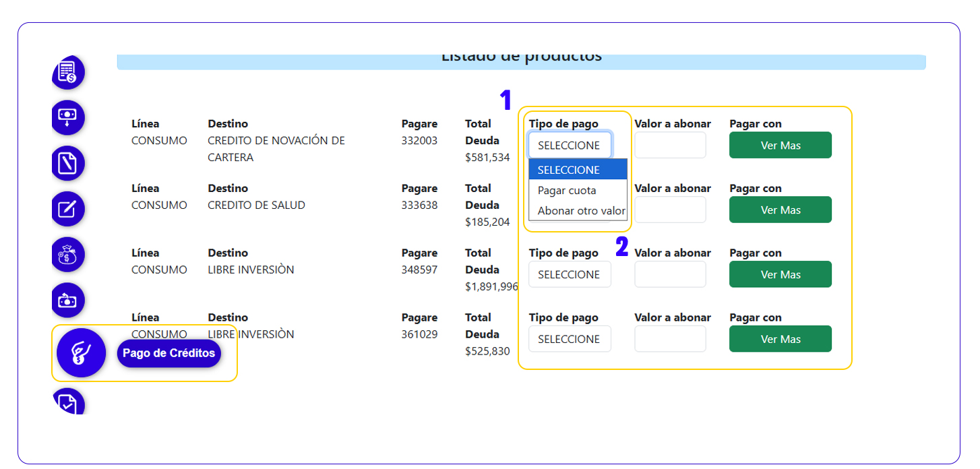The height and width of the screenshot is (469, 980).
Task: Click the edit square pencil sidebar icon
Action: click(68, 209)
